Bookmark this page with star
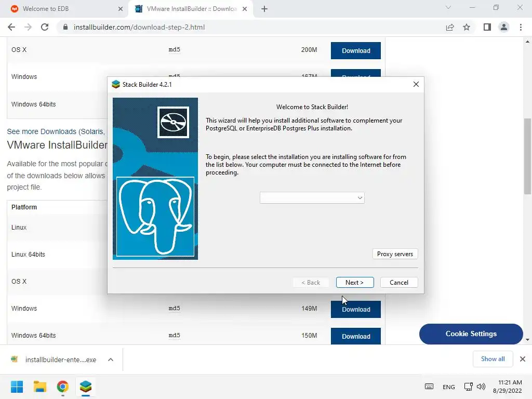The width and height of the screenshot is (532, 399). [467, 27]
